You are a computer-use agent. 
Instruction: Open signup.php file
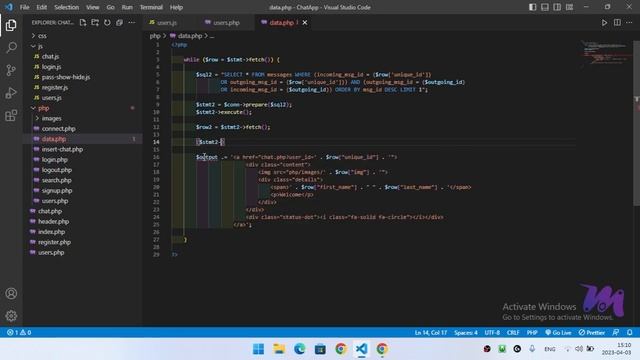57,191
